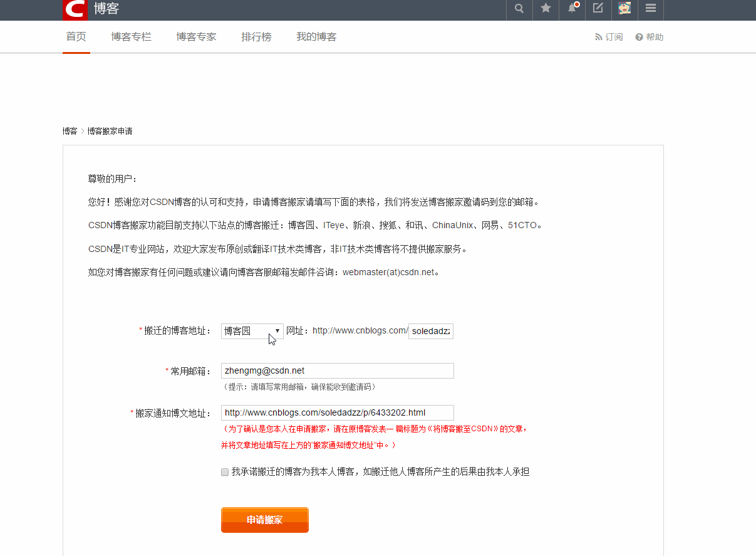Go to the 首页 tab

point(76,37)
